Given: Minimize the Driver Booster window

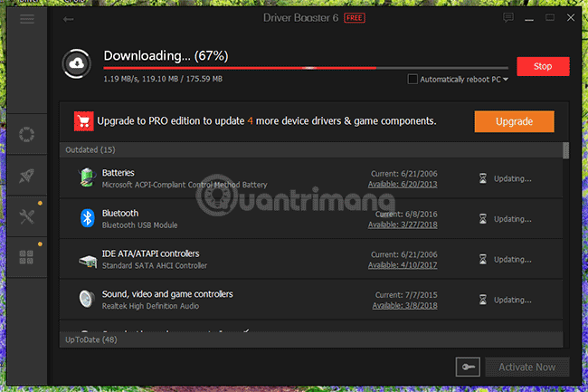Looking at the screenshot, I should 529,19.
